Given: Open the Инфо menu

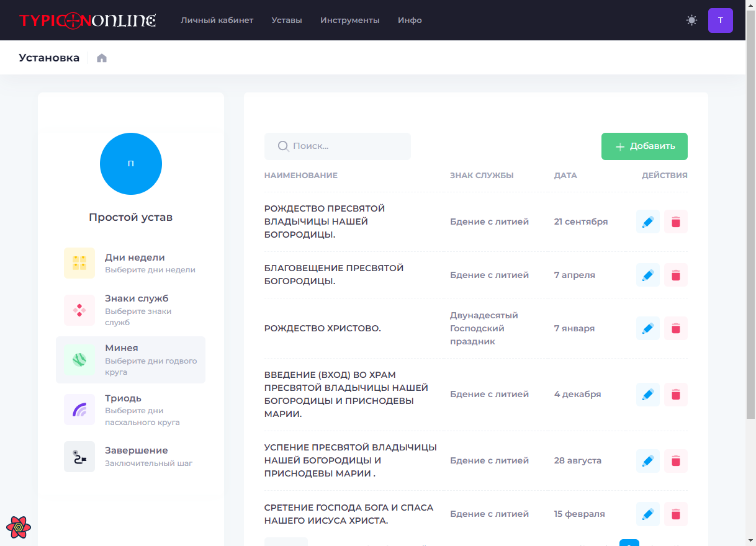Looking at the screenshot, I should coord(410,20).
